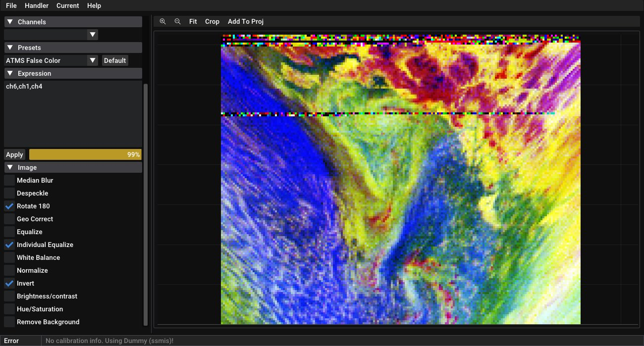Open the channel selection dropdown
Image resolution: width=644 pixels, height=346 pixels.
(x=92, y=35)
